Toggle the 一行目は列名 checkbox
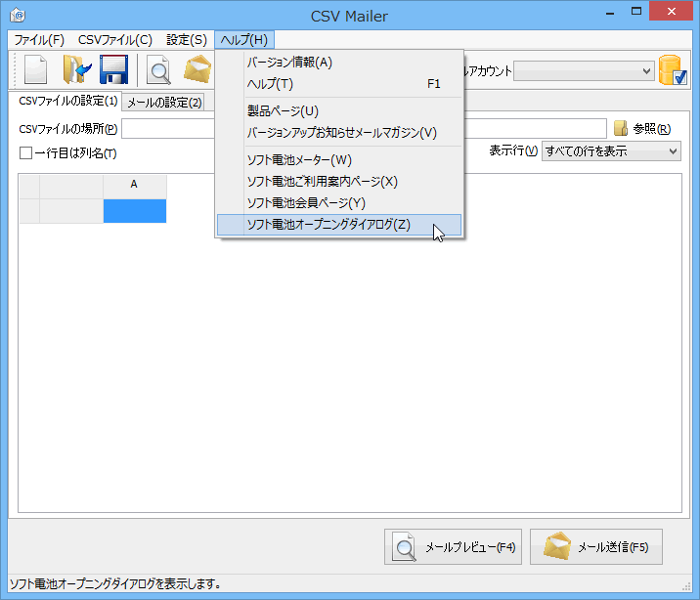This screenshot has height=600, width=700. (26, 152)
